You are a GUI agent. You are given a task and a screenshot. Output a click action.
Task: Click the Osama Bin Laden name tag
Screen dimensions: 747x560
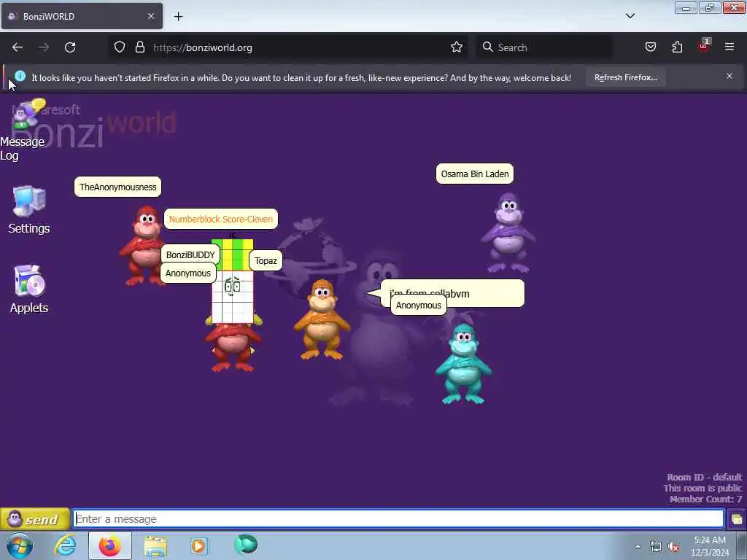475,174
